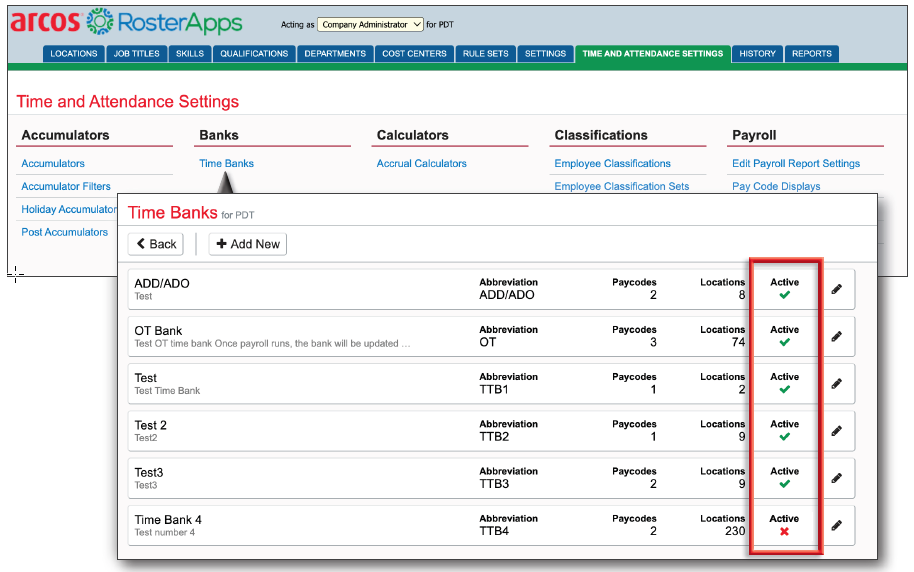
Task: Open Employee Classification Sets link
Action: (x=621, y=186)
